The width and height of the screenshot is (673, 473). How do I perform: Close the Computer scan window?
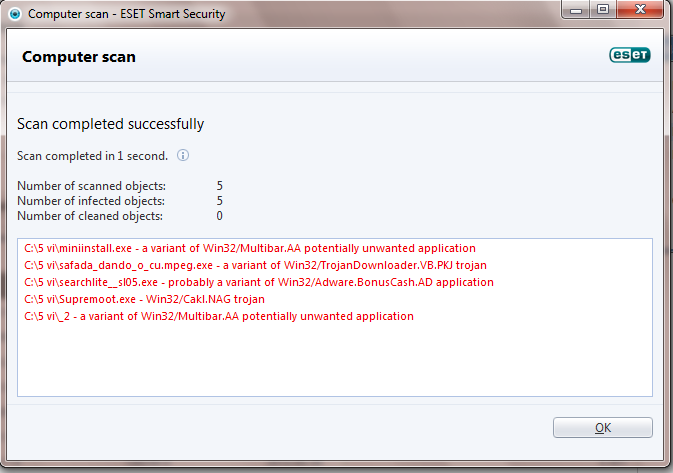(641, 12)
